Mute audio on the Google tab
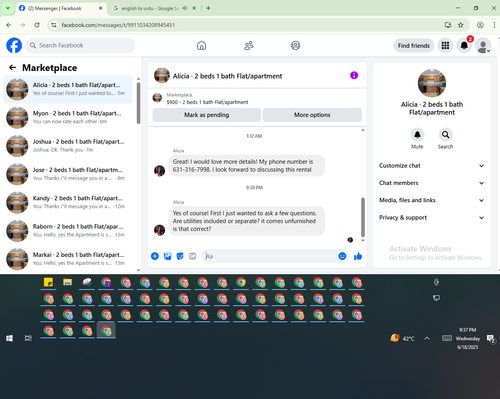Screen dimensions: 500x399 tap(185, 8)
